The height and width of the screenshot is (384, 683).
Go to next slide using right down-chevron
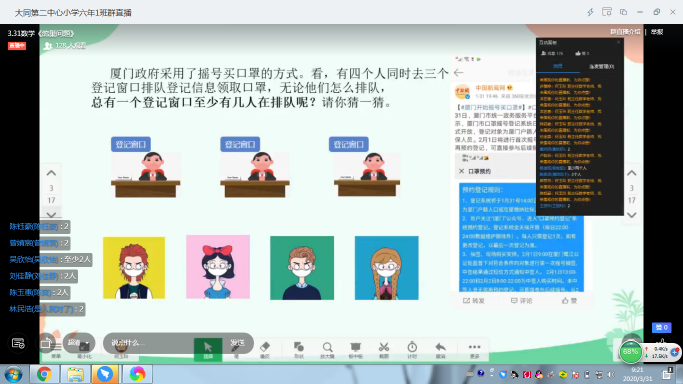click(x=632, y=215)
